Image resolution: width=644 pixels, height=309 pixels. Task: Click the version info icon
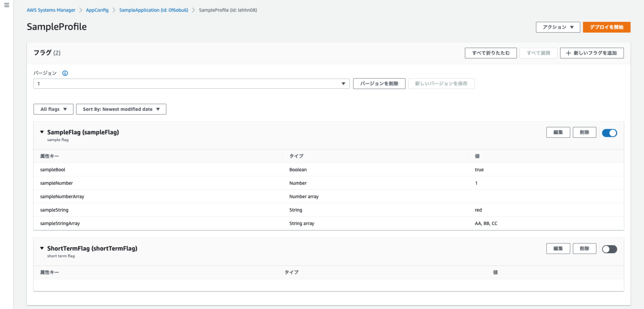pyautogui.click(x=65, y=73)
